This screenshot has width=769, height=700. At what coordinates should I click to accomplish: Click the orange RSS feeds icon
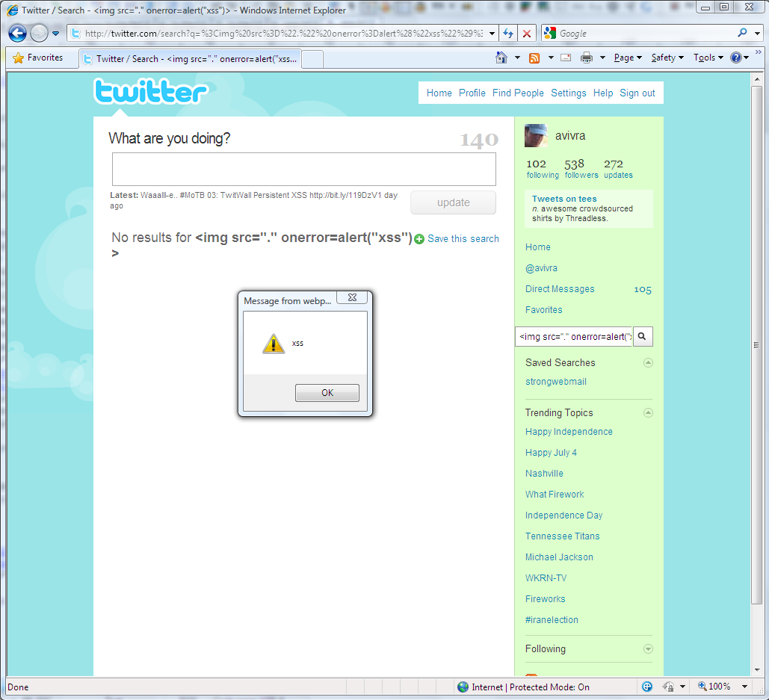pos(534,58)
